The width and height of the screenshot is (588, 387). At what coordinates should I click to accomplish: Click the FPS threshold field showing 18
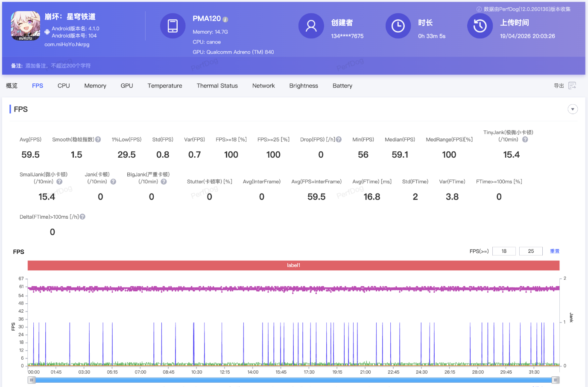504,251
